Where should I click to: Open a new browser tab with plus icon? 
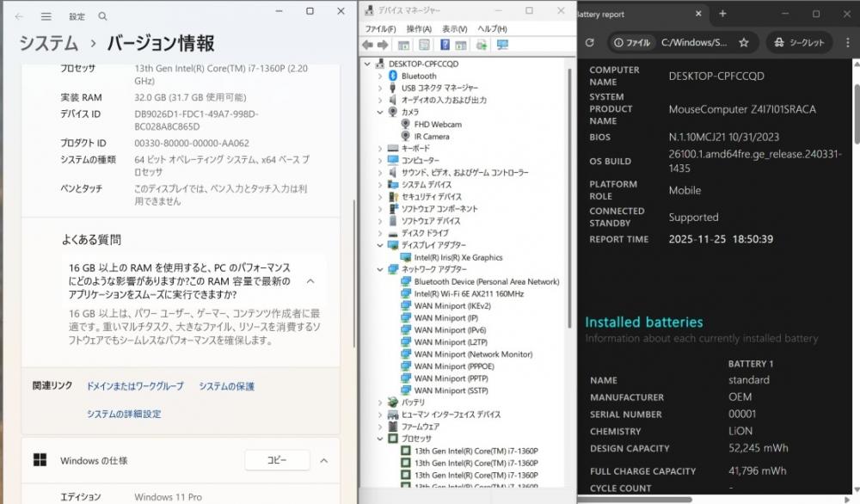[x=723, y=14]
